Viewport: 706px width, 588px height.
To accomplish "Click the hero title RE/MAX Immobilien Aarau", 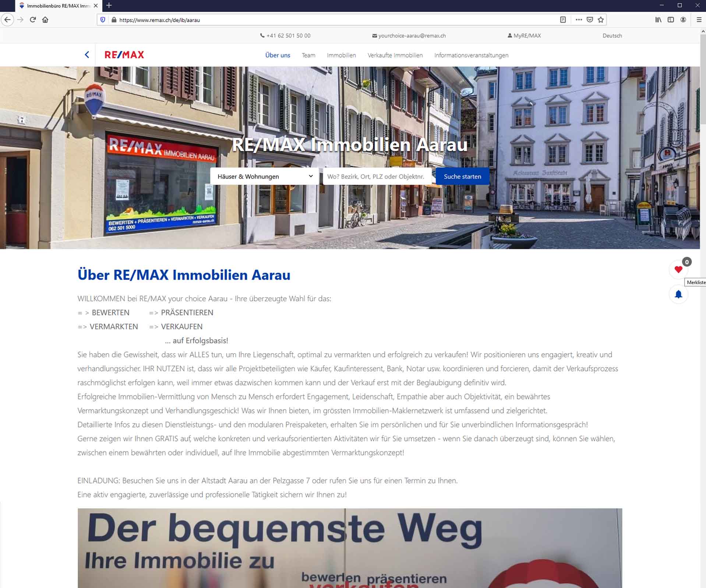I will click(350, 145).
